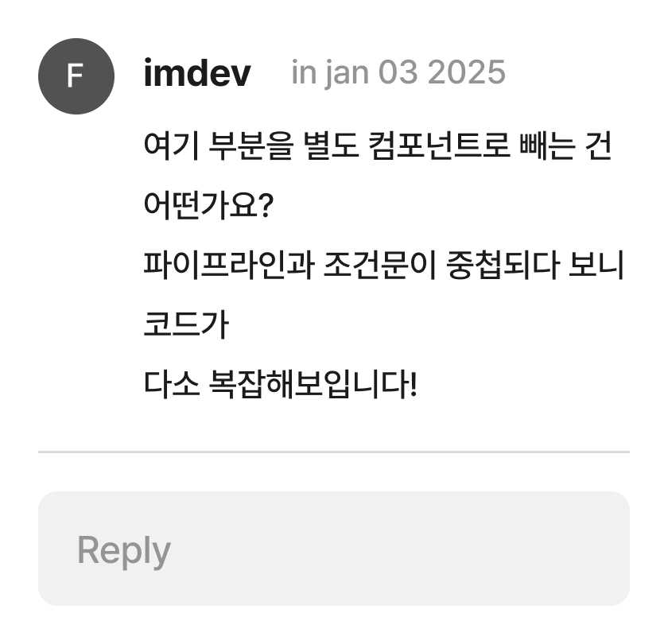This screenshot has width=668, height=644.
Task: Click the "어떤가요?" question text
Action: pos(208,207)
